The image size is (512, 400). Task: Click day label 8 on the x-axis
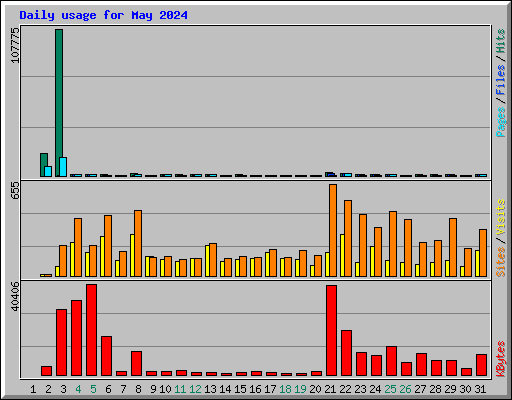138,389
